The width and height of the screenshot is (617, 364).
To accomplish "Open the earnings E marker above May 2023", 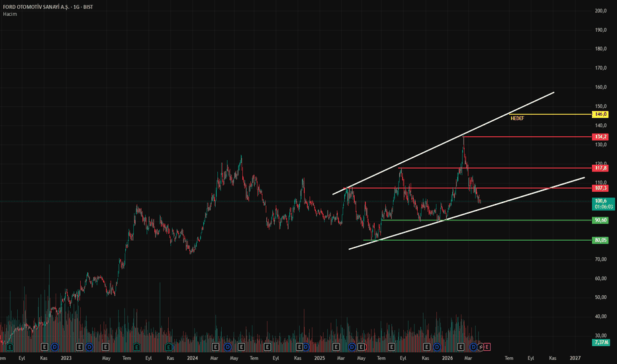I will pyautogui.click(x=105, y=347).
